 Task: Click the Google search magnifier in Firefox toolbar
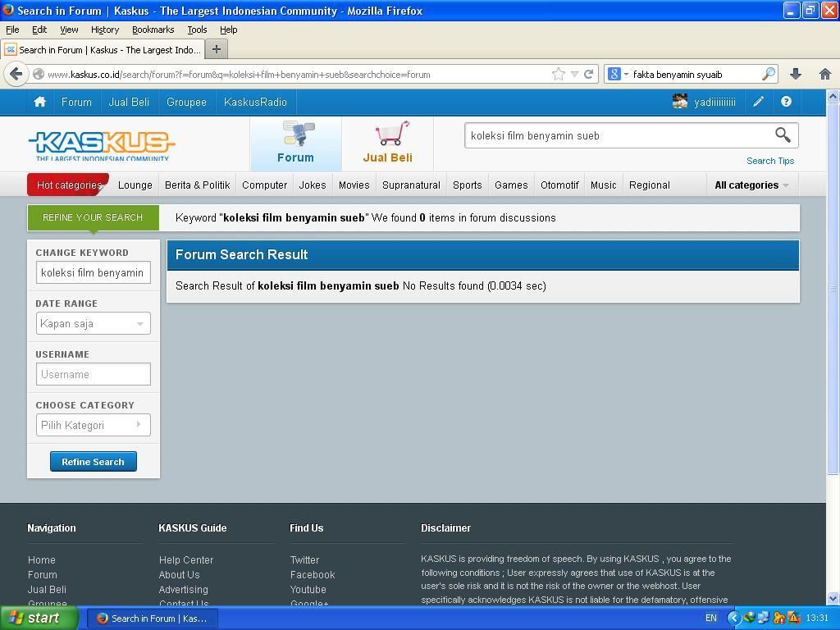pyautogui.click(x=769, y=74)
